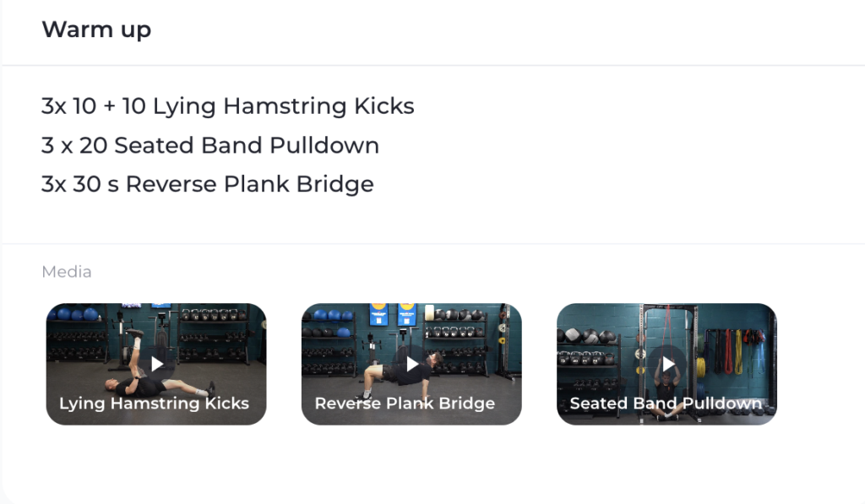The height and width of the screenshot is (504, 865).
Task: Click the "3x 30 s" duration text
Action: [x=79, y=184]
